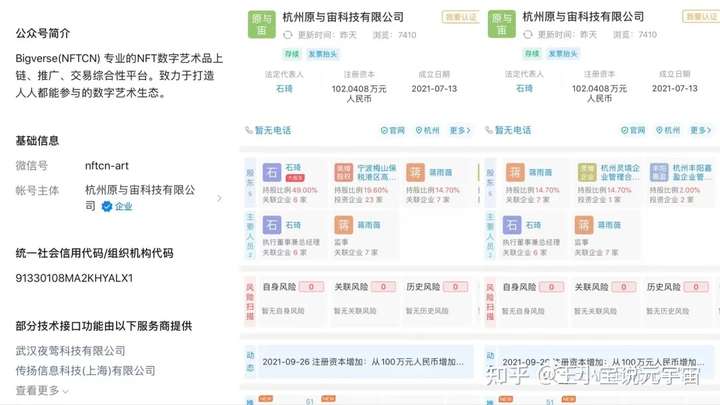Click 成立日期 2021-07-13 in middle card

coord(434,89)
